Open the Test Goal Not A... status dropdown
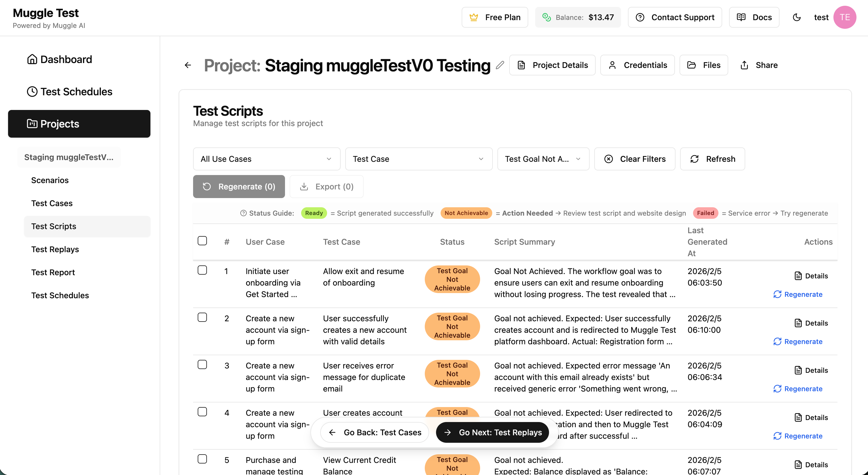The width and height of the screenshot is (868, 475). click(x=543, y=159)
